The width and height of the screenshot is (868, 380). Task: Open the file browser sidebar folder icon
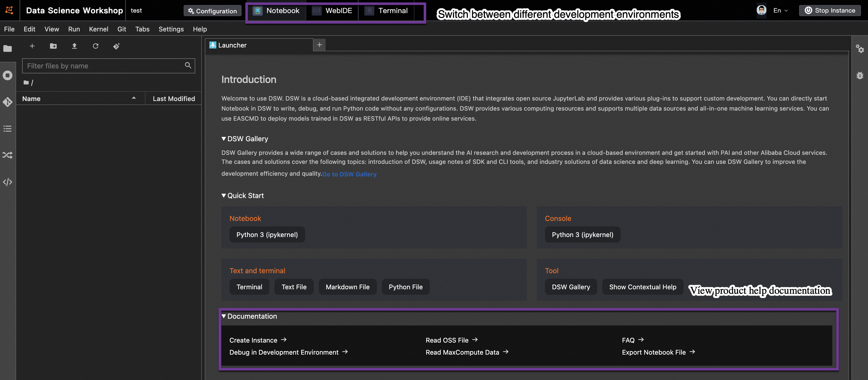(7, 49)
